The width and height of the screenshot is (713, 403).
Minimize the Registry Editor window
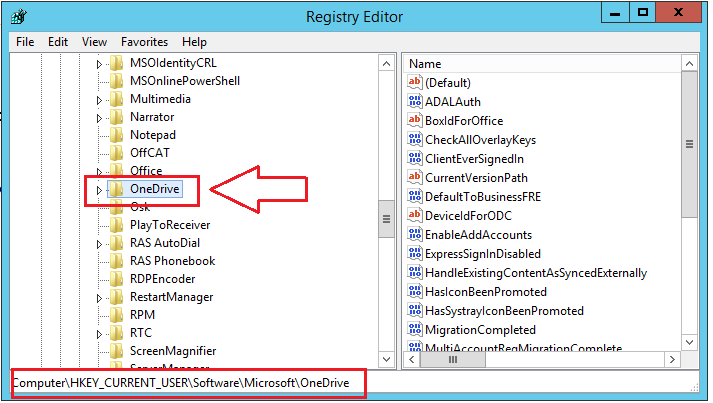point(615,13)
